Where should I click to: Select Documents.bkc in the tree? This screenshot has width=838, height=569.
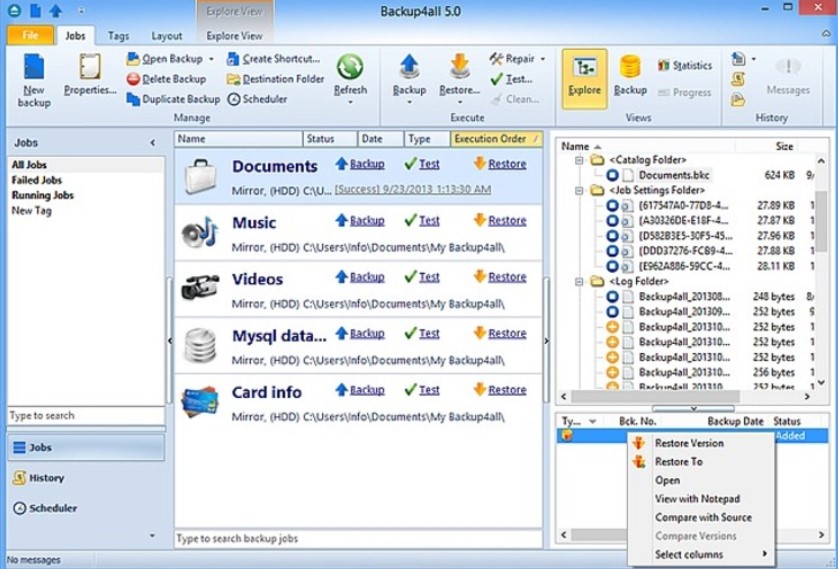tap(674, 175)
